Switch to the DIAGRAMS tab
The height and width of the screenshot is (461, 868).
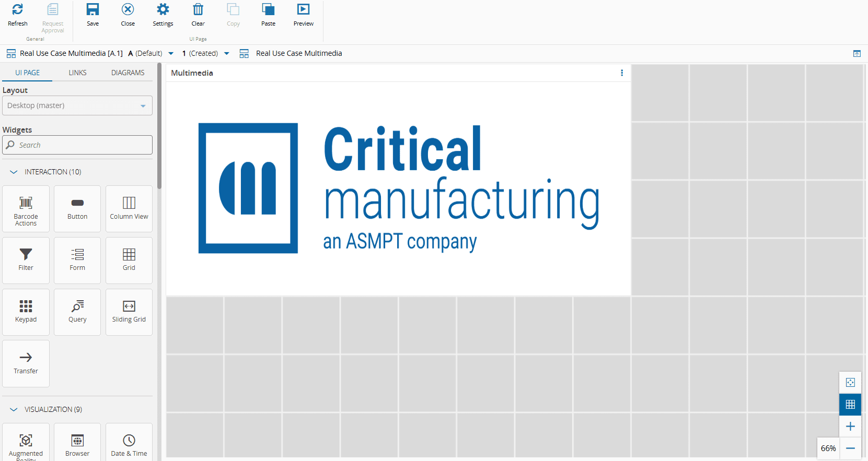click(x=128, y=73)
